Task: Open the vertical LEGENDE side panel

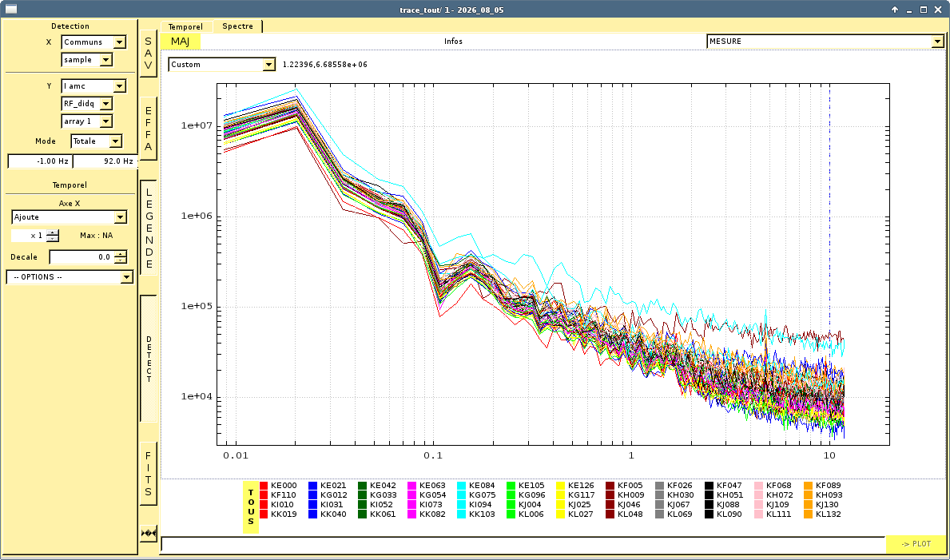Action: [149, 227]
